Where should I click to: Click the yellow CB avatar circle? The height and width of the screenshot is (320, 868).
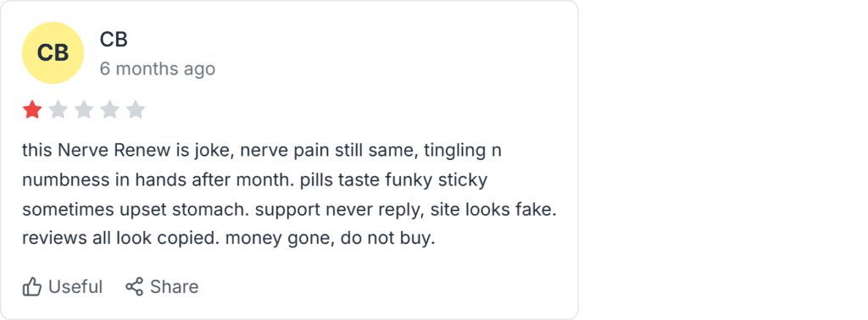[53, 53]
